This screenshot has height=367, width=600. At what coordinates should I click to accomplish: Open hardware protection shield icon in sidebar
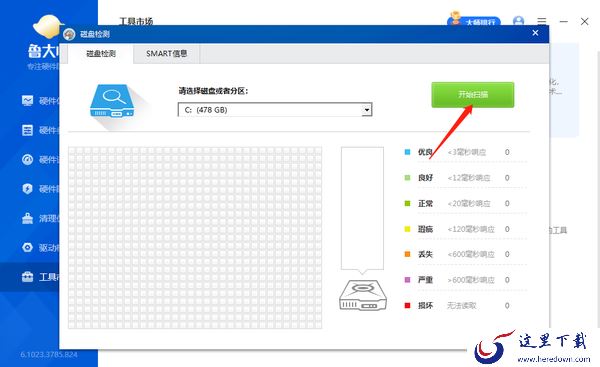point(27,189)
